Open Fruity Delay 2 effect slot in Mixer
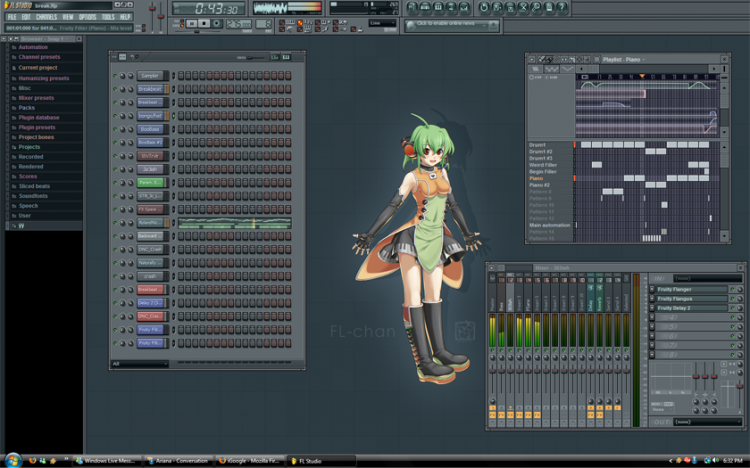 [692, 308]
